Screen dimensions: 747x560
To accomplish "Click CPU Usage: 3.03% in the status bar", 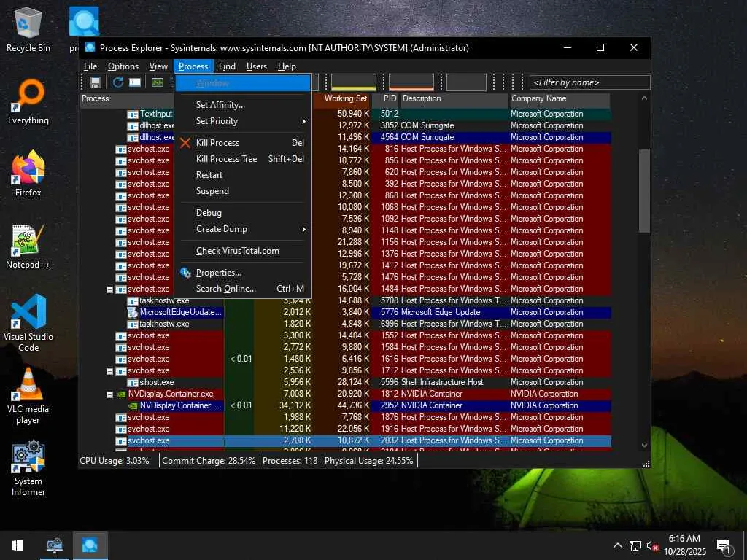I will coord(115,461).
